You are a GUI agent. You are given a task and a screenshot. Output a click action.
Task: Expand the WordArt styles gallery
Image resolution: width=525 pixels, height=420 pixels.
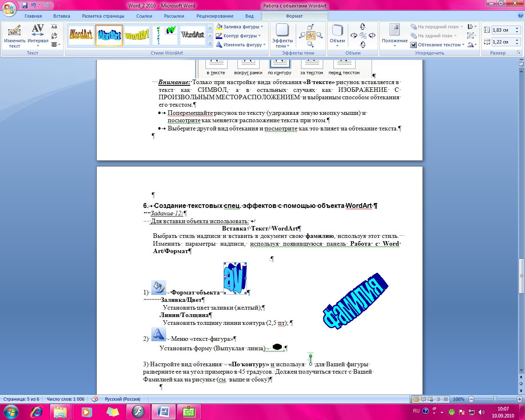tap(210, 43)
